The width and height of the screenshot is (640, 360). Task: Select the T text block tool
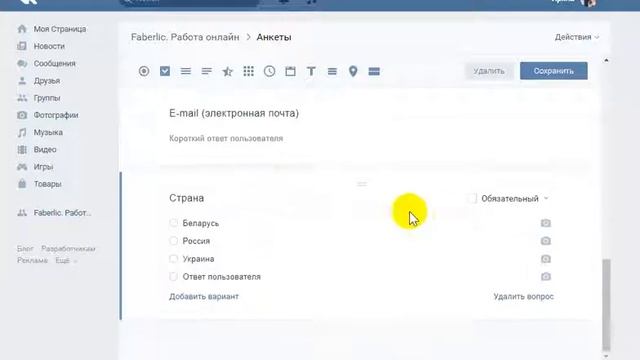(x=311, y=71)
